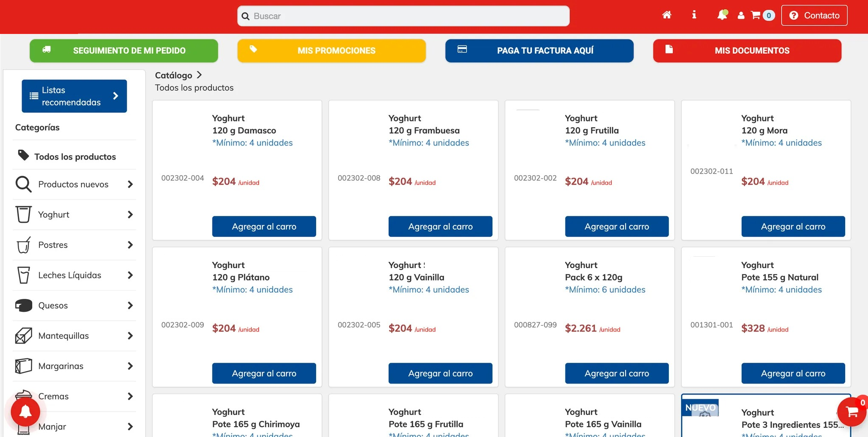
Task: Click the Productos nuevos magnifier icon
Action: click(x=23, y=184)
